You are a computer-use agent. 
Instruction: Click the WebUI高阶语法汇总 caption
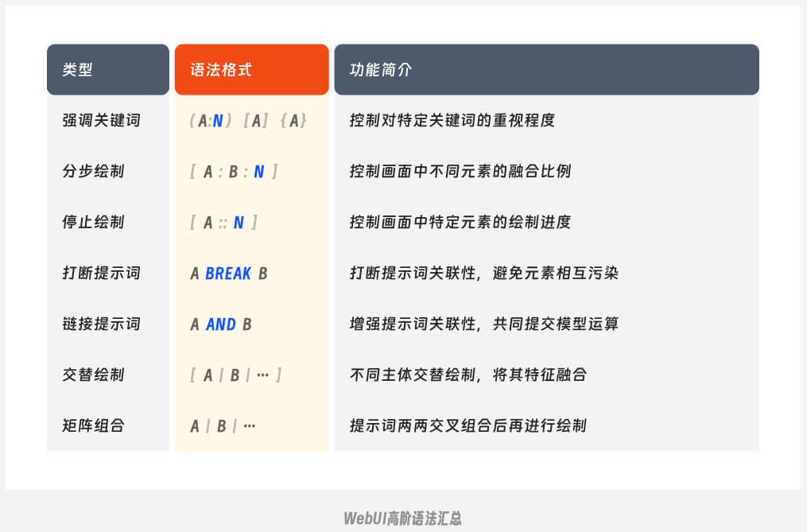tap(403, 518)
